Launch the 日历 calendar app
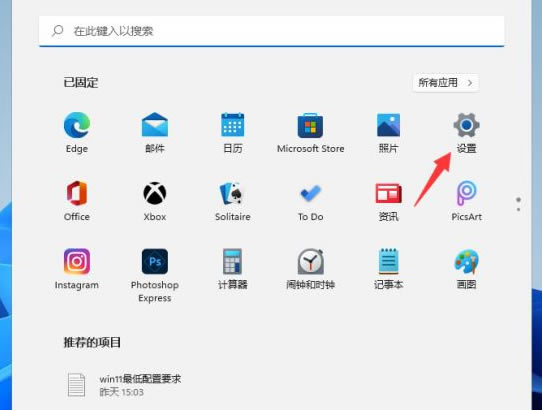Image resolution: width=542 pixels, height=410 pixels. coord(233,132)
